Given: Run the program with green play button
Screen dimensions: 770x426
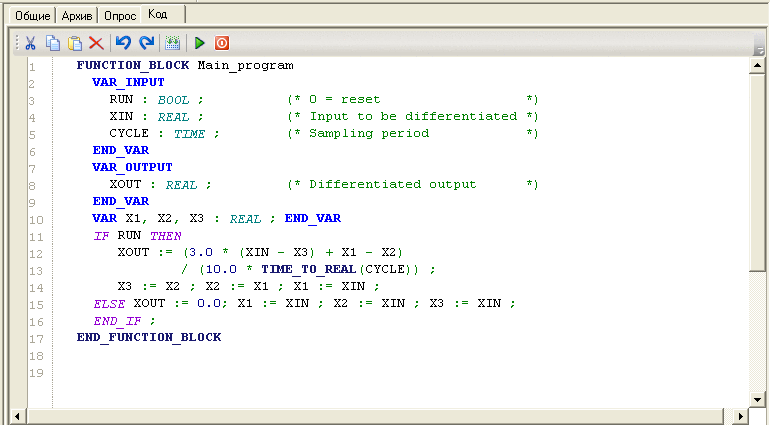Looking at the screenshot, I should coord(199,43).
